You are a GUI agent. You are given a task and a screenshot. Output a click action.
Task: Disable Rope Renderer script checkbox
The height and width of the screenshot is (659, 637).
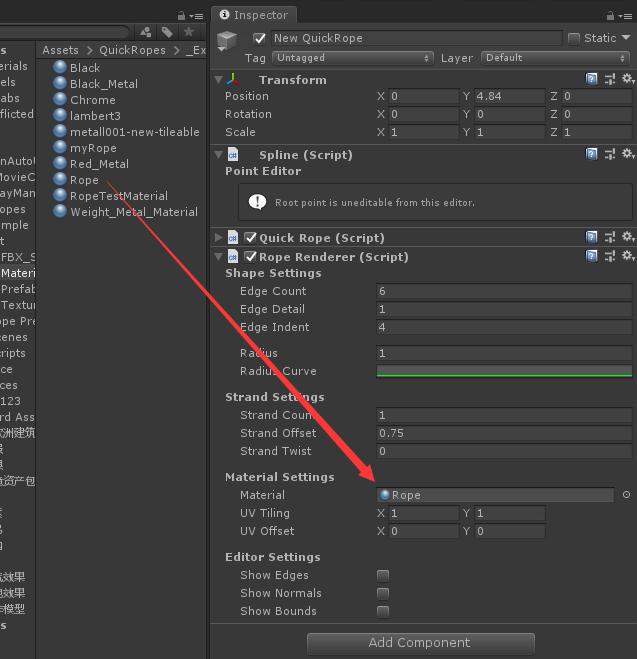pos(250,256)
